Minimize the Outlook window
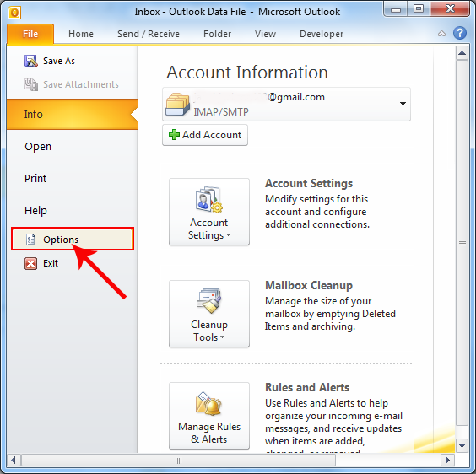This screenshot has width=476, height=474. pos(395,10)
